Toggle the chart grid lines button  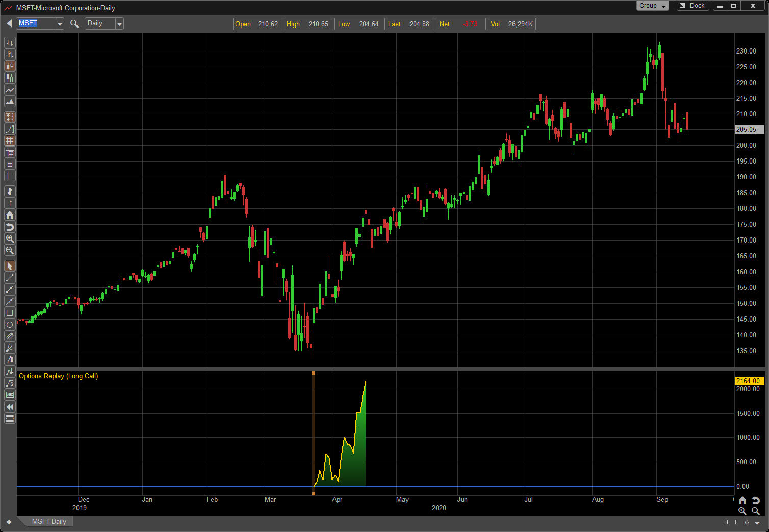[10, 141]
